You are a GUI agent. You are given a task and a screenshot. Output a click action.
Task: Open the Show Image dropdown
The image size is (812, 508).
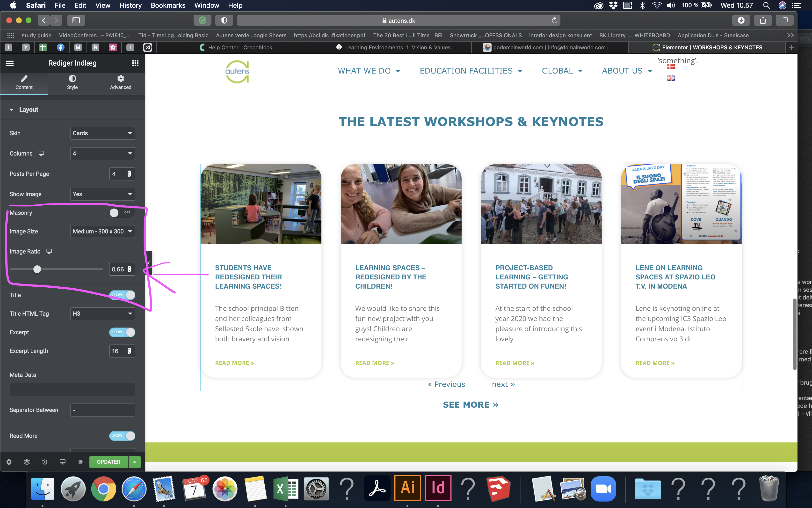102,194
